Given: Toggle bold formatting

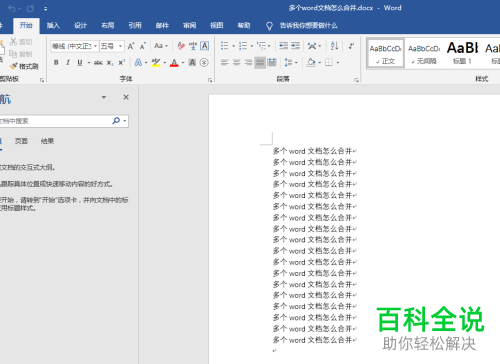Looking at the screenshot, I should [56, 62].
